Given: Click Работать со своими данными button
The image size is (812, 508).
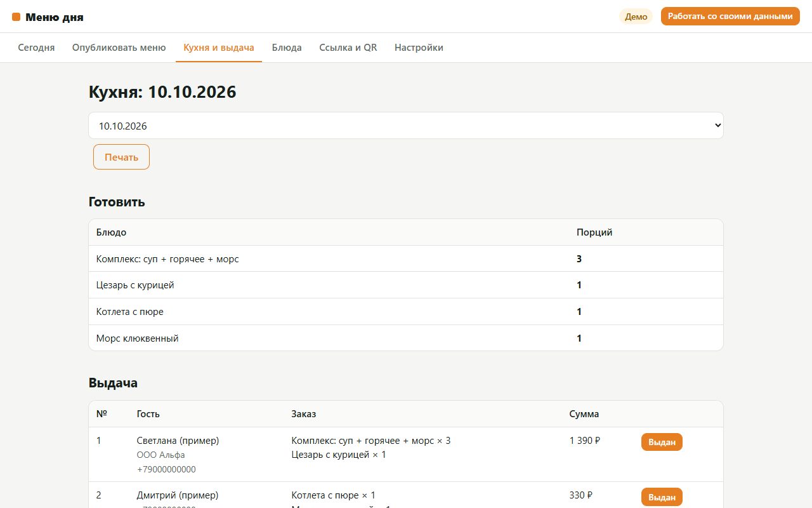Looking at the screenshot, I should (730, 17).
